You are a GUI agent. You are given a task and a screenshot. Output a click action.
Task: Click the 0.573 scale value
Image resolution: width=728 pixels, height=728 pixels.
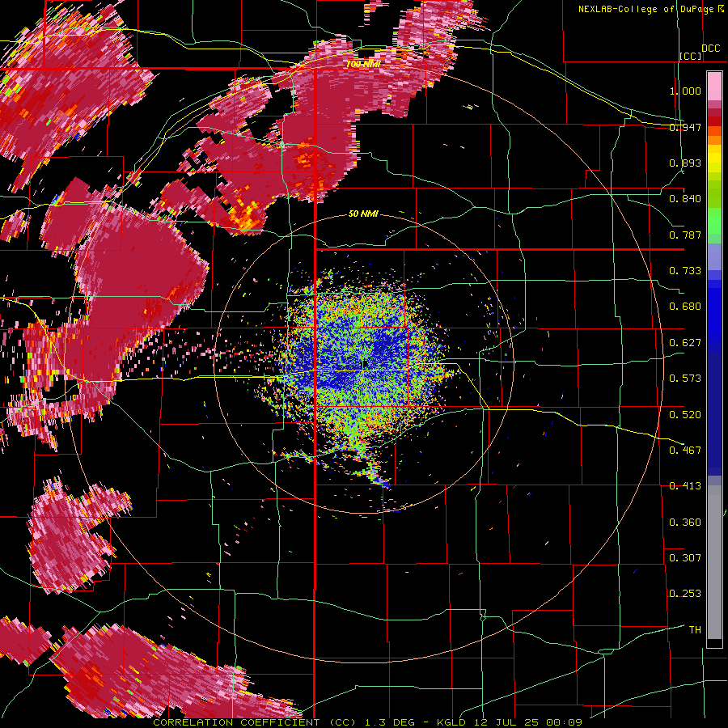[685, 379]
